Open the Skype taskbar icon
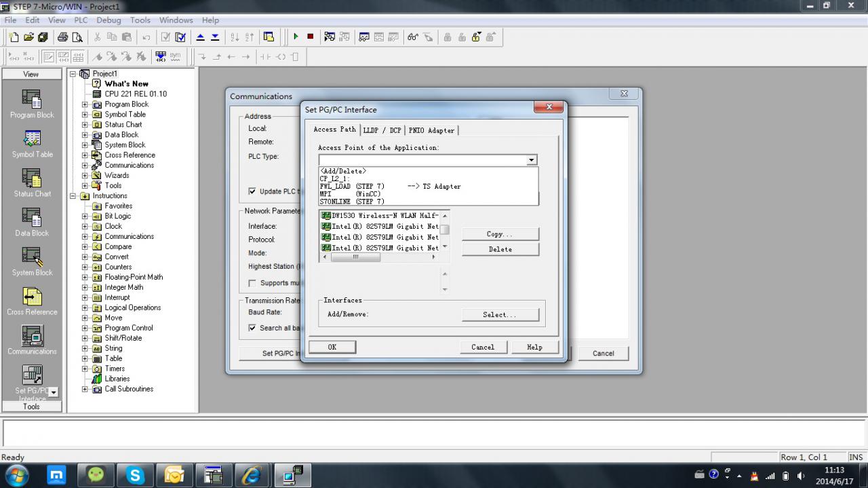Screen dimensions: 868x488 coord(135,475)
